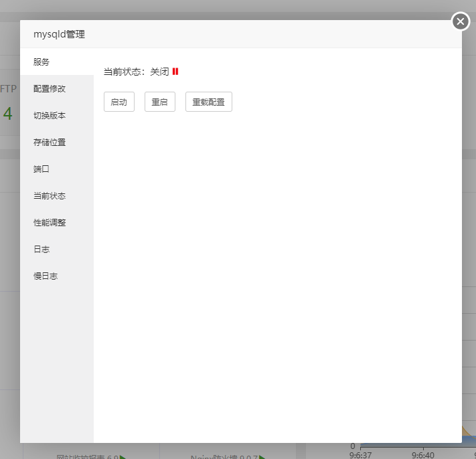Click the 9:6:40 chart time label
Screen dimensions: 476x459
tap(423, 455)
